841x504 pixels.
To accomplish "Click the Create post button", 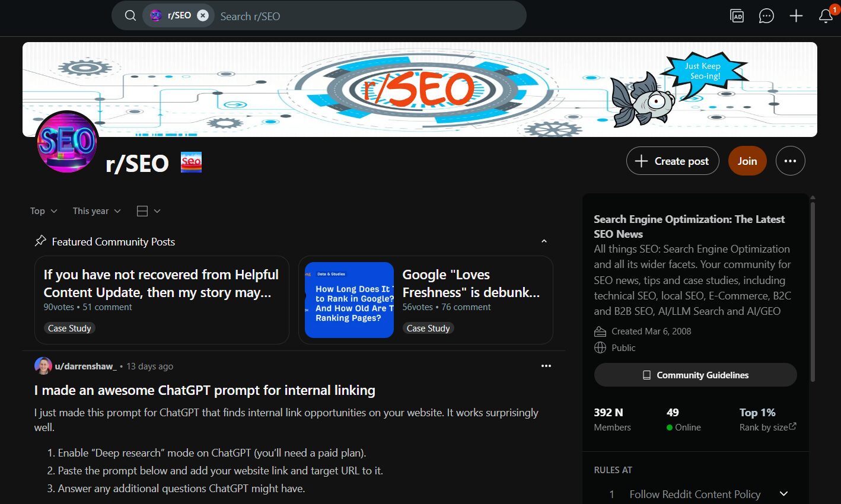I will pyautogui.click(x=673, y=161).
